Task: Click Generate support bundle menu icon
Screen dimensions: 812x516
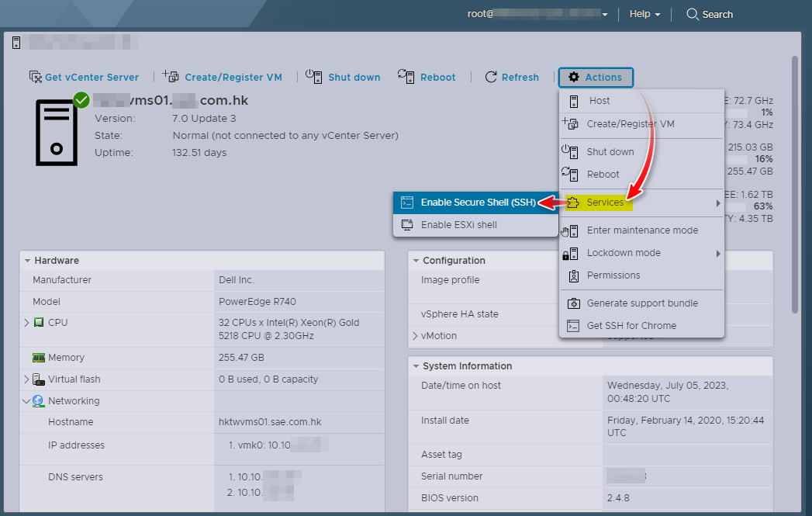Action: point(573,303)
